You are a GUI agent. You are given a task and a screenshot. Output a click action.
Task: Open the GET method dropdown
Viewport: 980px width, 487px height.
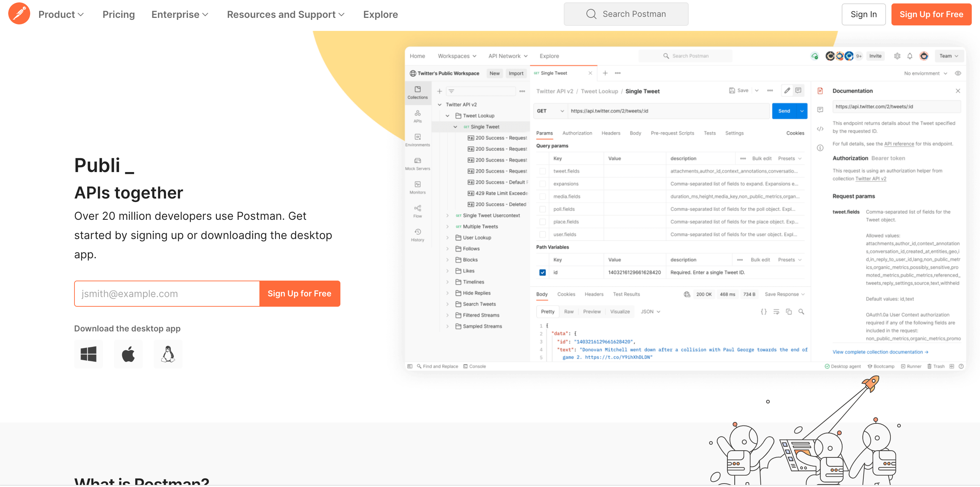coord(549,111)
